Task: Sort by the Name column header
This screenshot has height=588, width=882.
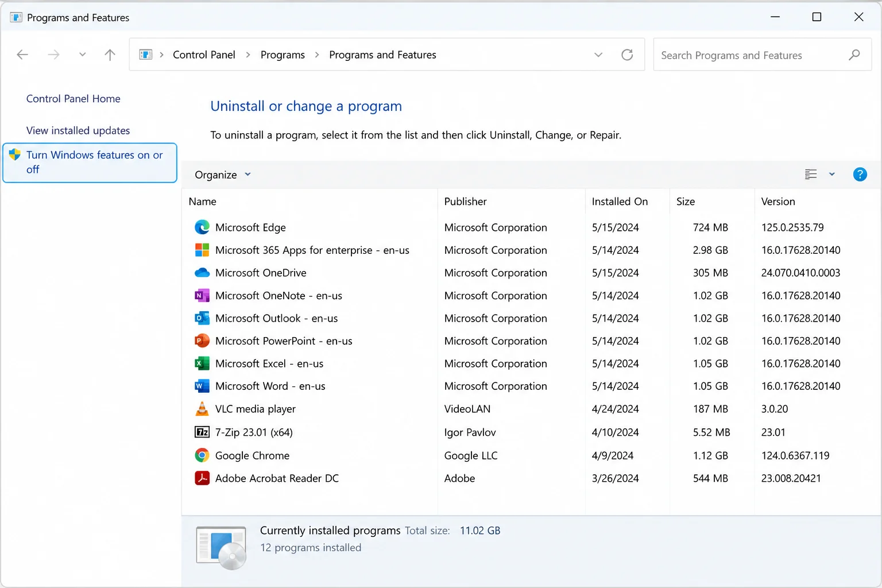Action: 203,202
